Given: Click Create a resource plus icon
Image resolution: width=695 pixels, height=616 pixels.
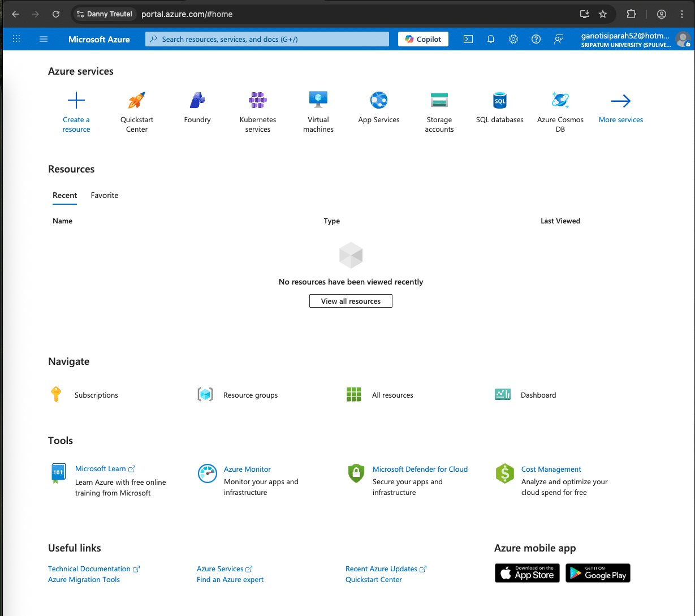Looking at the screenshot, I should coord(76,101).
